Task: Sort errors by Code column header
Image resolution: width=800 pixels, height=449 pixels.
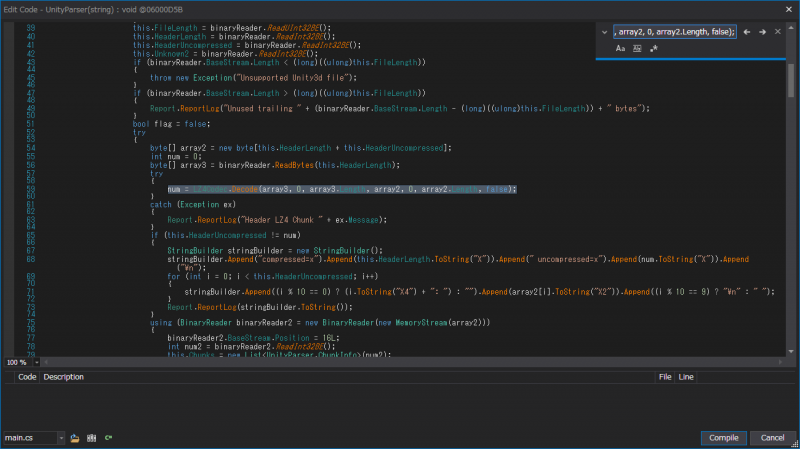Action: [27, 377]
